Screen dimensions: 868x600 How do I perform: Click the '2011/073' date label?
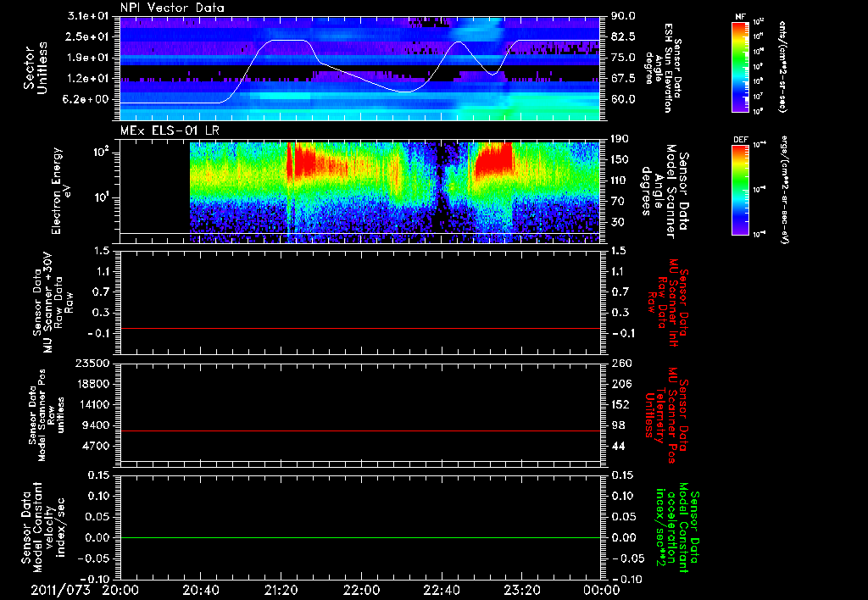tap(60, 590)
